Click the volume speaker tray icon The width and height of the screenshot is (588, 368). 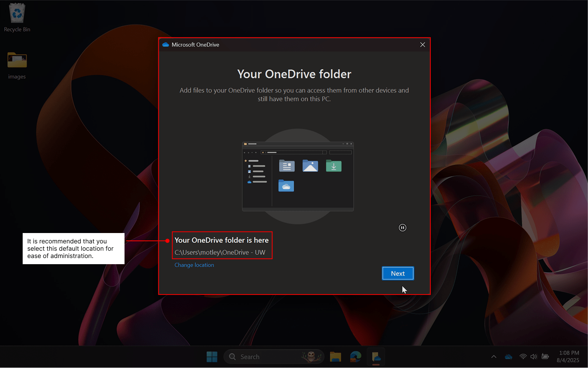[534, 357]
